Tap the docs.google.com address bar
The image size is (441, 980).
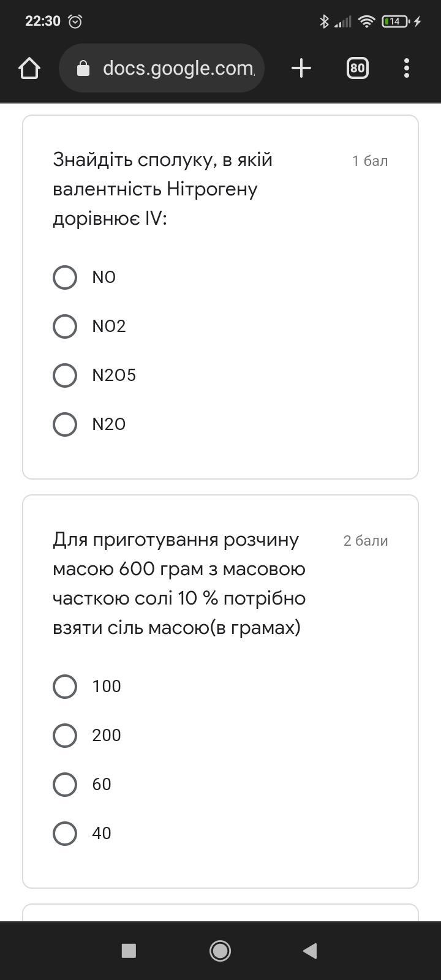click(x=178, y=68)
